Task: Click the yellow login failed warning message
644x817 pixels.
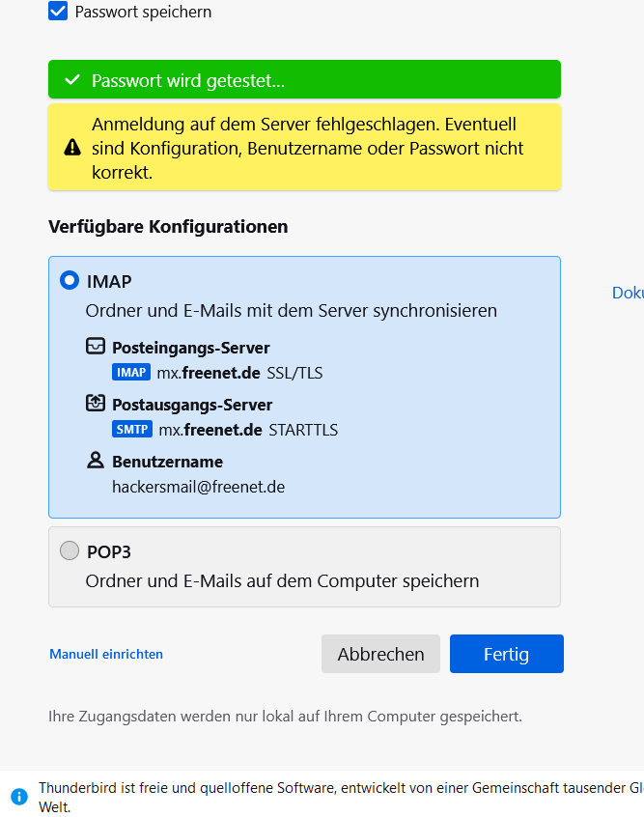Action: [304, 148]
